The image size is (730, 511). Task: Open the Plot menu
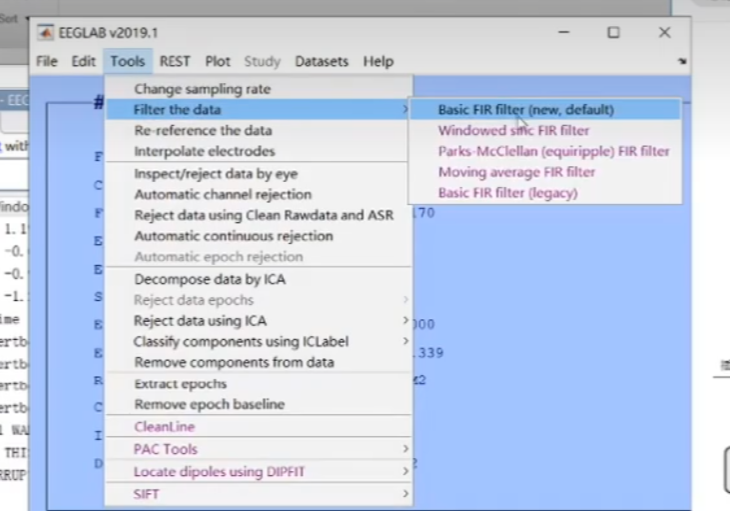click(x=217, y=61)
